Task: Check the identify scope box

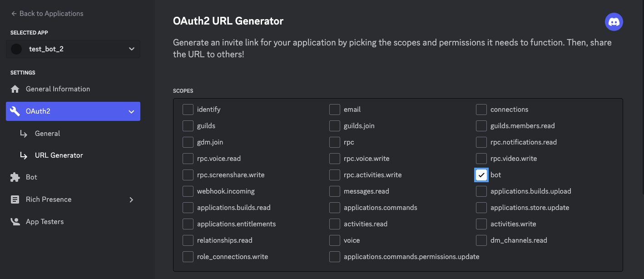Action: (188, 110)
